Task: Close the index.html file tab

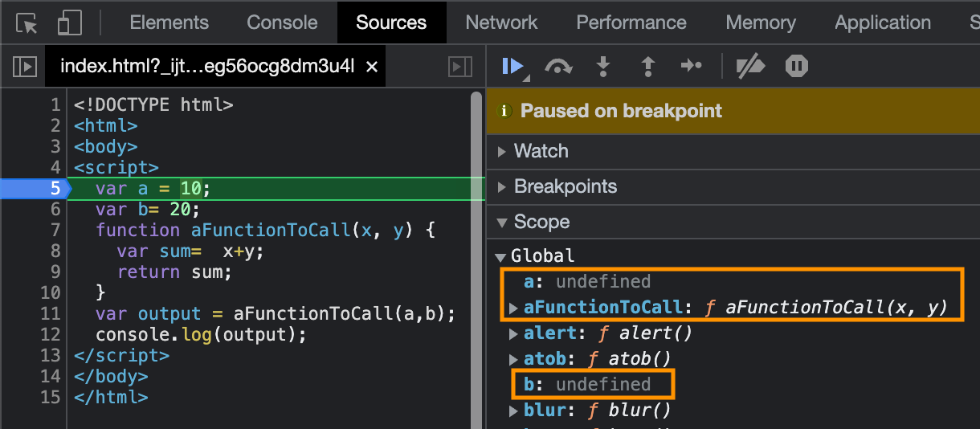Action: tap(372, 67)
